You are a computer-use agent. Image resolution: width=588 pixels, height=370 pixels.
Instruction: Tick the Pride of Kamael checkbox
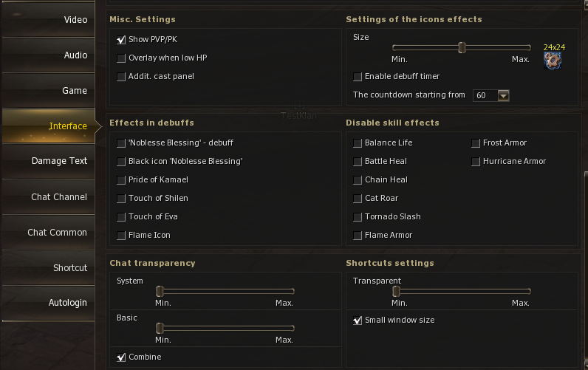click(x=121, y=180)
